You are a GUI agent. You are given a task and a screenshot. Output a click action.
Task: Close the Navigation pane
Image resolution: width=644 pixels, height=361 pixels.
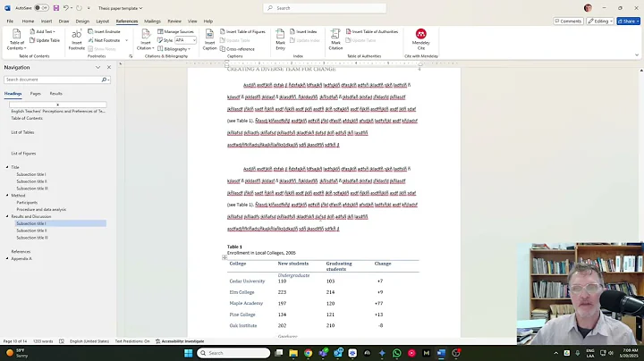(109, 67)
